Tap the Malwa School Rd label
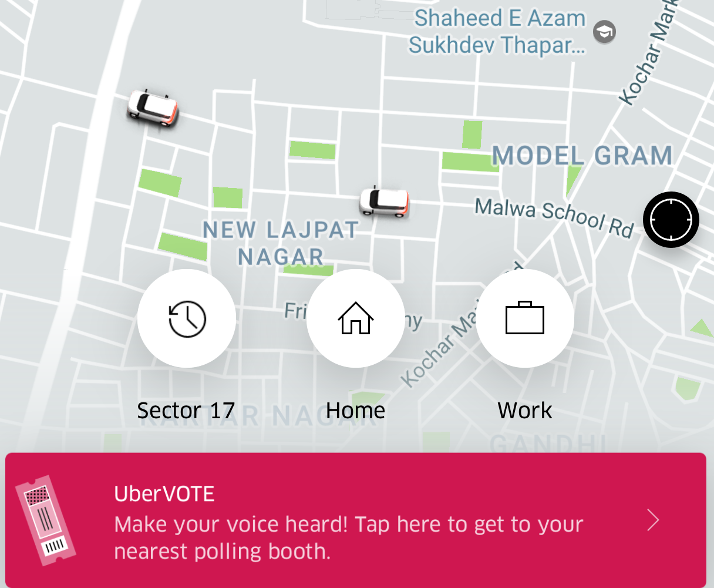714x588 pixels. click(x=554, y=217)
